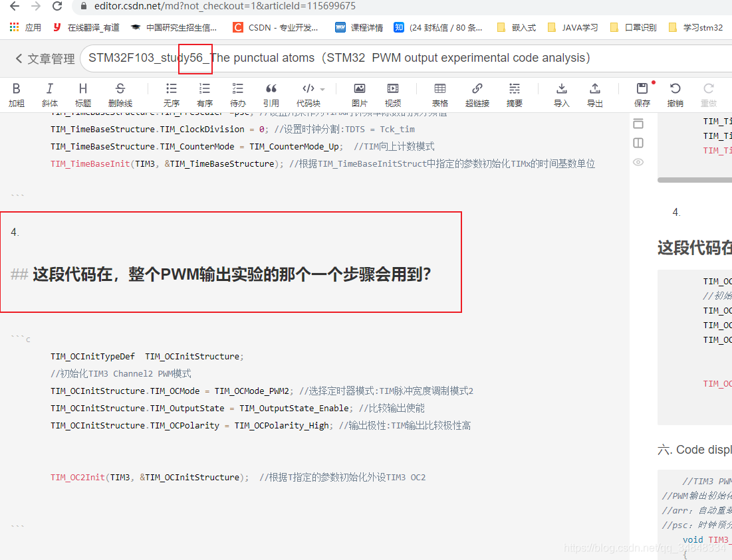Click the TIM_ClockDivision code line
732x560 pixels.
tap(233, 129)
